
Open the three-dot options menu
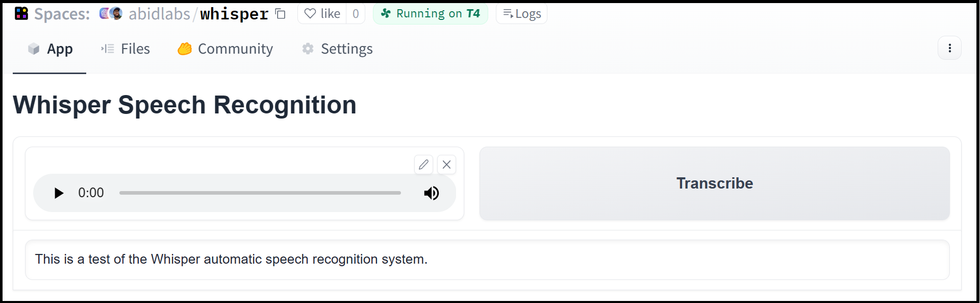tap(949, 48)
